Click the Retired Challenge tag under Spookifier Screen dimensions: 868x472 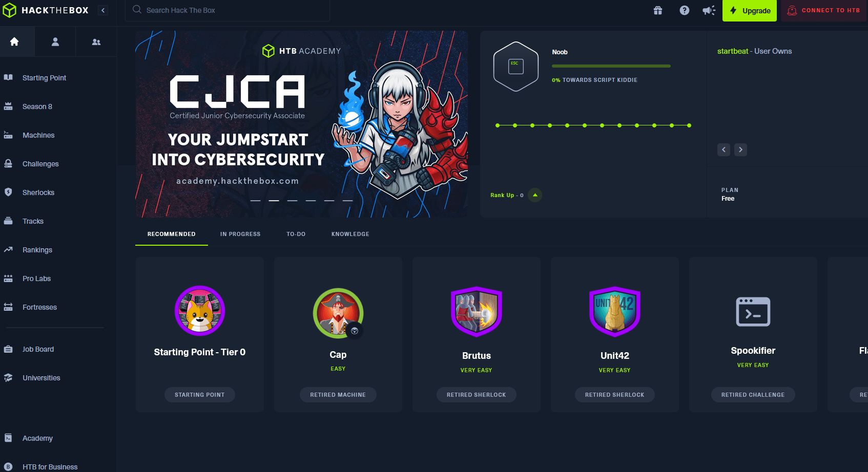click(x=753, y=395)
